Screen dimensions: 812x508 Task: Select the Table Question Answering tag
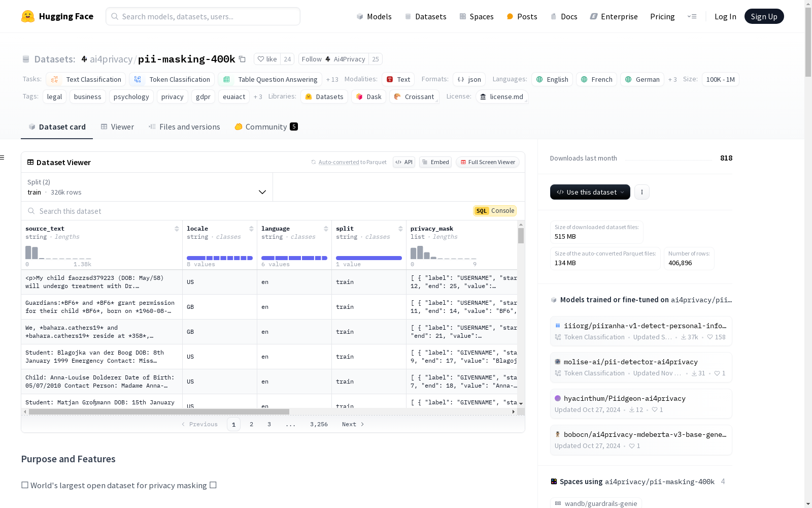[x=270, y=79]
